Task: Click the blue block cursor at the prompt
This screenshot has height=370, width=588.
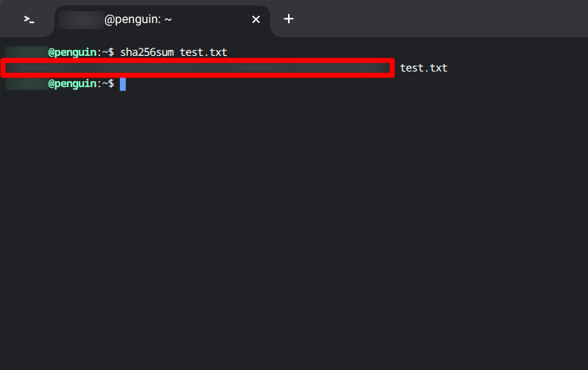Action: [x=123, y=84]
